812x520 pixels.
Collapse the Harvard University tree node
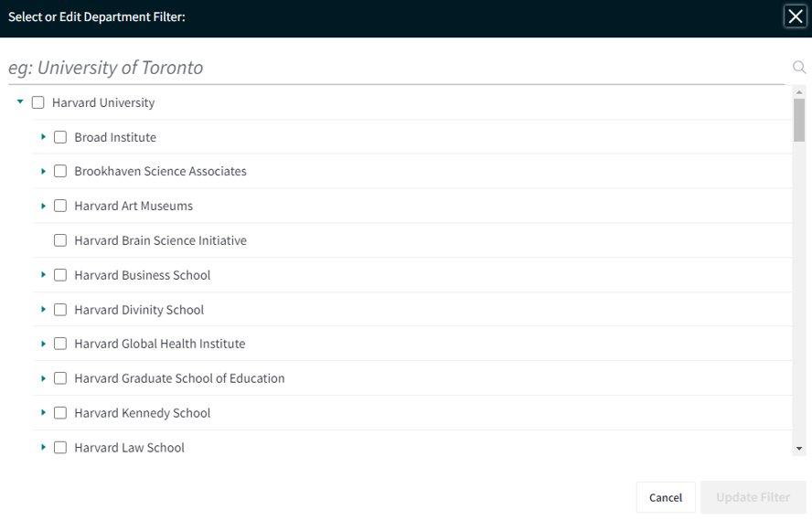click(x=20, y=102)
